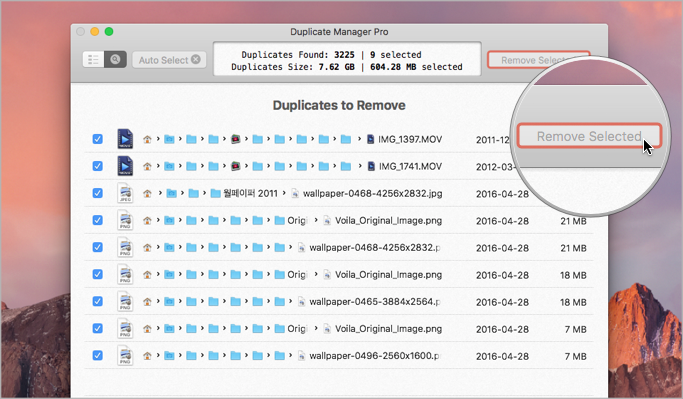Click the red library icon in the IMG_1397.MOV path
The height and width of the screenshot is (399, 683).
tap(235, 139)
